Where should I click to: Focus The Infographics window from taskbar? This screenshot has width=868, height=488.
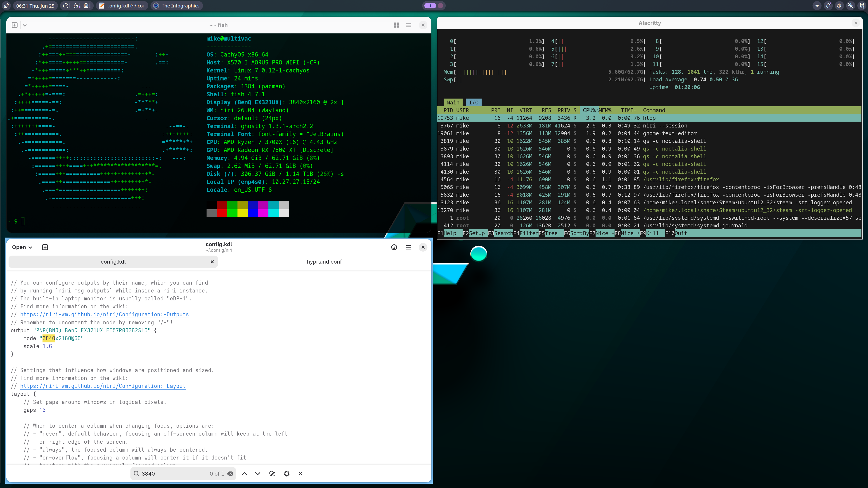pos(177,6)
